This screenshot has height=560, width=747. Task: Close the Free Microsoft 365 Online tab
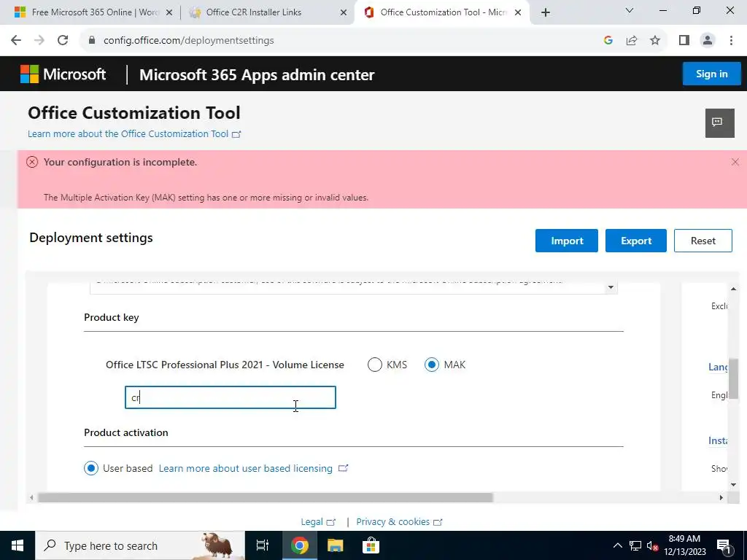click(169, 13)
